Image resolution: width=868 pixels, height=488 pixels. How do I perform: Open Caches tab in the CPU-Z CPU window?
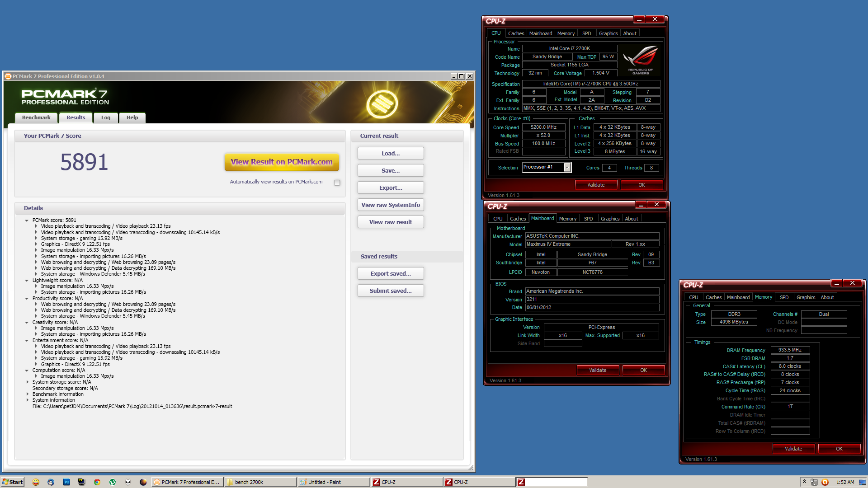516,33
